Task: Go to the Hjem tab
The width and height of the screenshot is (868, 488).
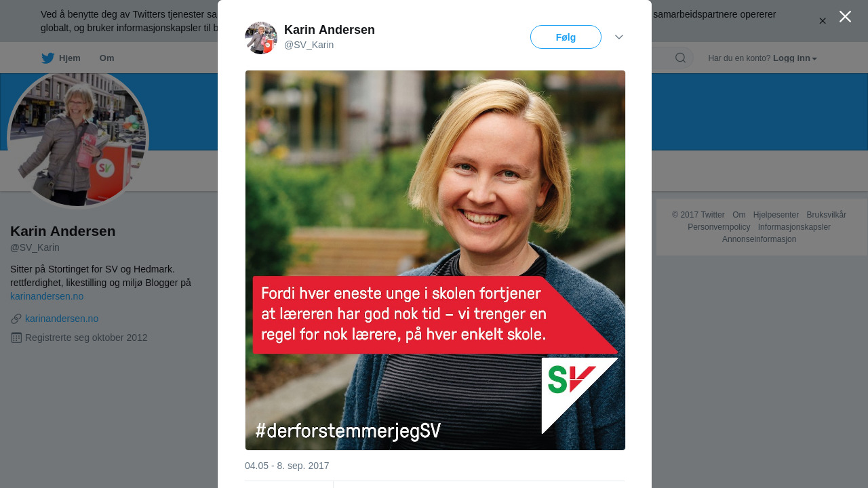Action: pyautogui.click(x=61, y=58)
